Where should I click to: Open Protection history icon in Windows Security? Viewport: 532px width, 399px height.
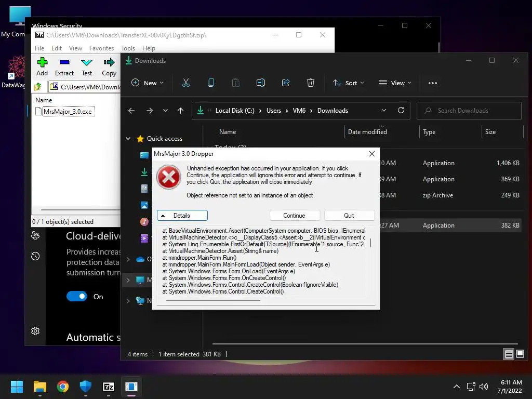pyautogui.click(x=35, y=256)
